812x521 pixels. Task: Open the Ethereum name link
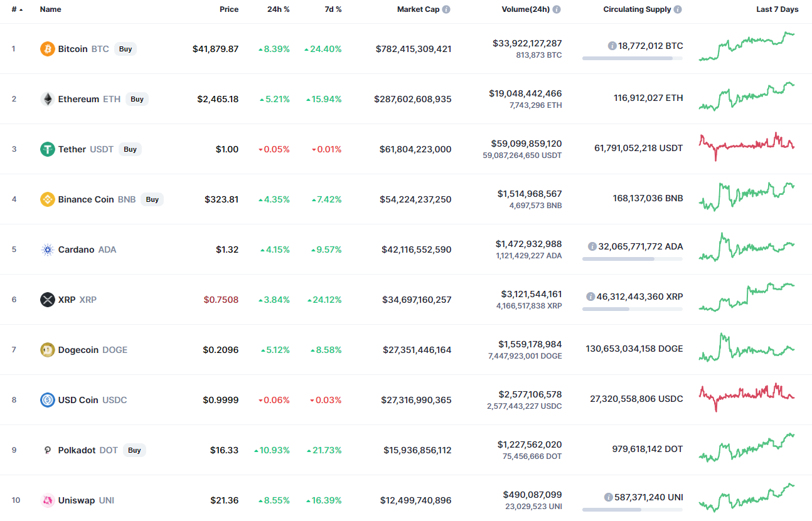click(78, 99)
